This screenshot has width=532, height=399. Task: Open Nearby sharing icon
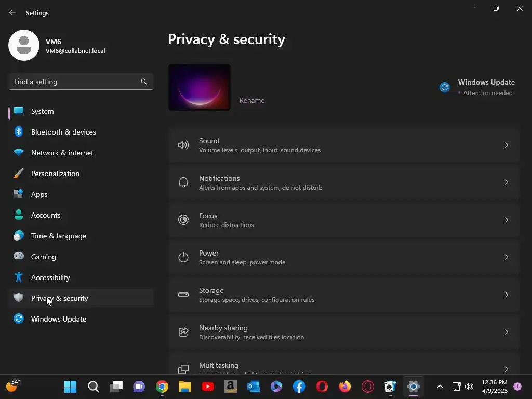click(x=183, y=332)
